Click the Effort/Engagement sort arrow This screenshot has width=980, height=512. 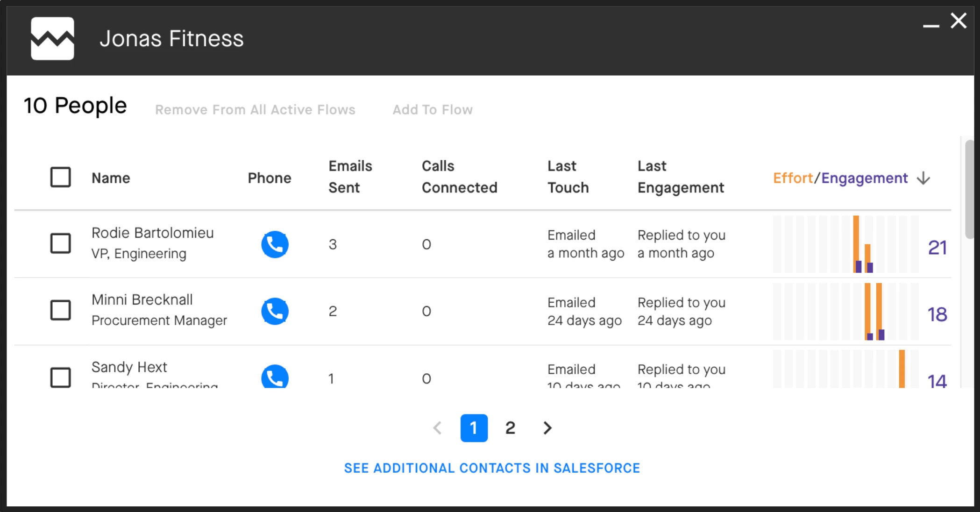coord(923,178)
